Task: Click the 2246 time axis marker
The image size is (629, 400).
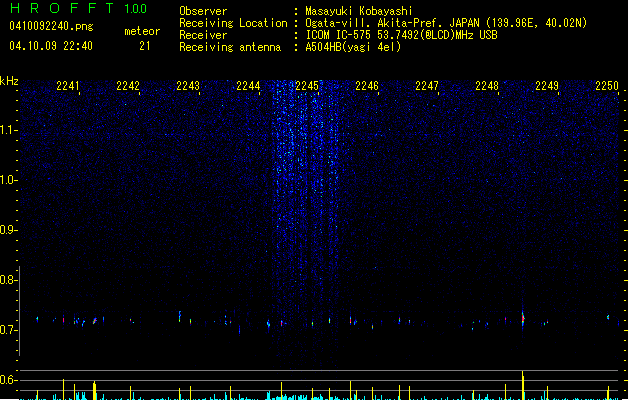Action: pos(367,86)
